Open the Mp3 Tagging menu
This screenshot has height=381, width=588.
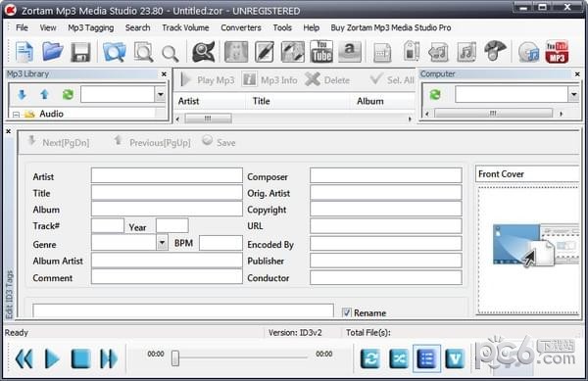pyautogui.click(x=91, y=27)
